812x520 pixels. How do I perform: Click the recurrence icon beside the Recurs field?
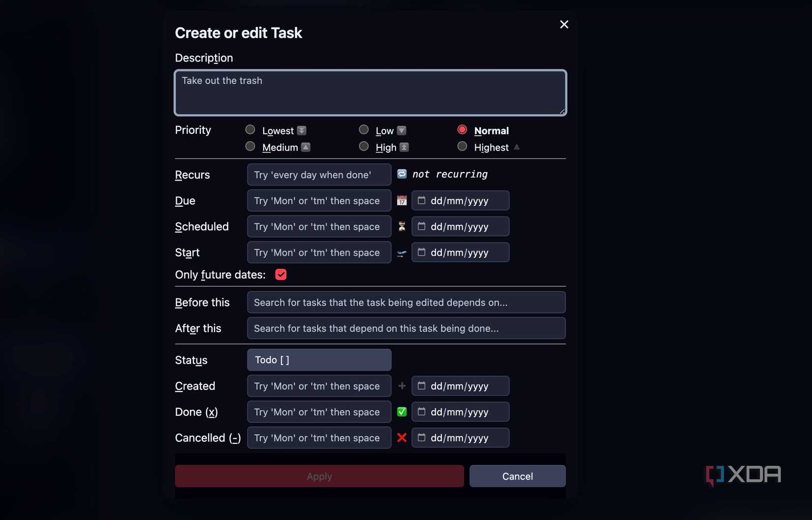tap(402, 174)
